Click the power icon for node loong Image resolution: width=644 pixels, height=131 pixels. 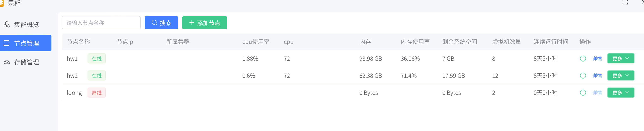pyautogui.click(x=583, y=92)
